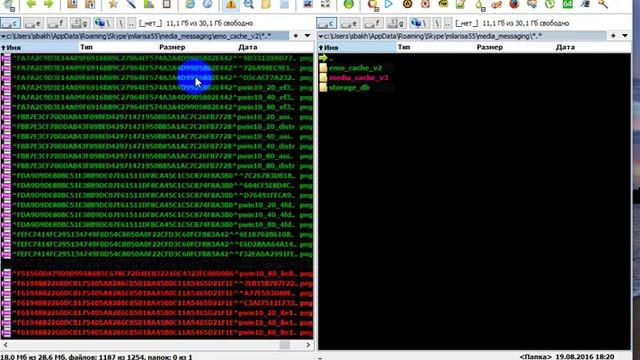This screenshot has height=360, width=640.
Task: Click the green 64 toolbar icon
Action: point(567,4)
